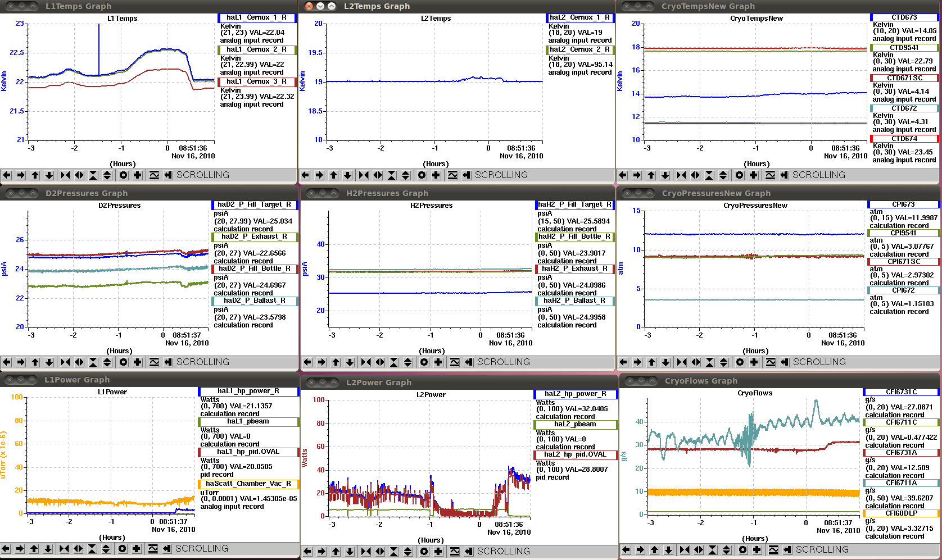Zoom in vertically on the CryoPressuresNew graph
942x560 pixels.
pyautogui.click(x=710, y=362)
